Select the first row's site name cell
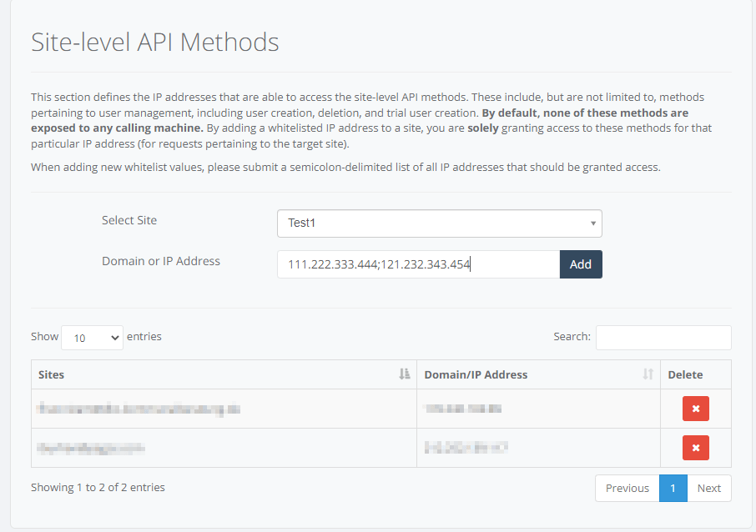 139,409
